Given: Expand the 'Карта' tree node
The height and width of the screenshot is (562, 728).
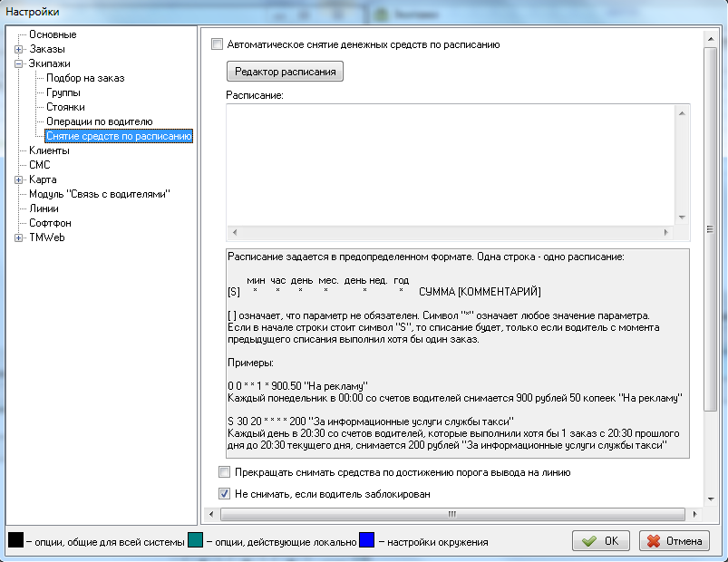Looking at the screenshot, I should tap(18, 179).
